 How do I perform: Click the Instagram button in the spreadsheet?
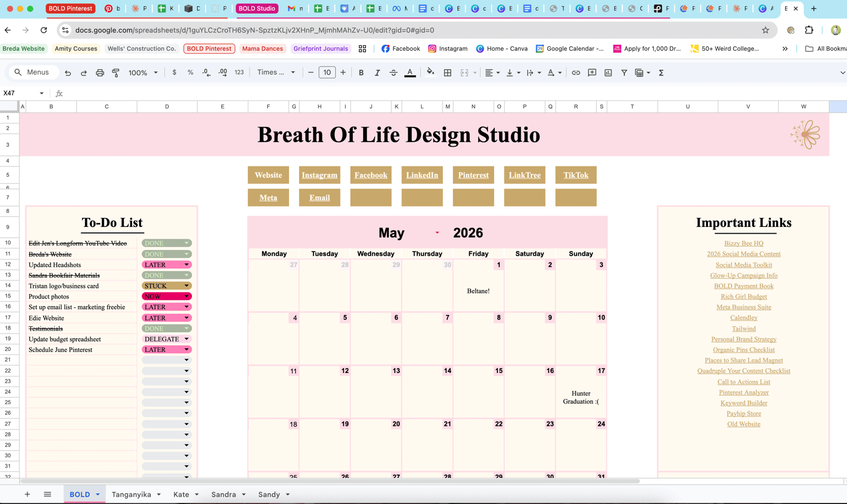pos(320,175)
